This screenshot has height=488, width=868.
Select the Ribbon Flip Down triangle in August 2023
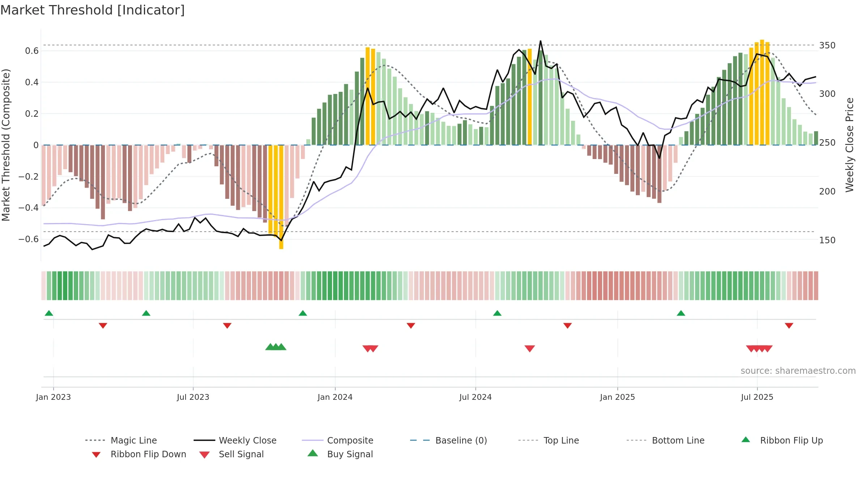click(227, 326)
